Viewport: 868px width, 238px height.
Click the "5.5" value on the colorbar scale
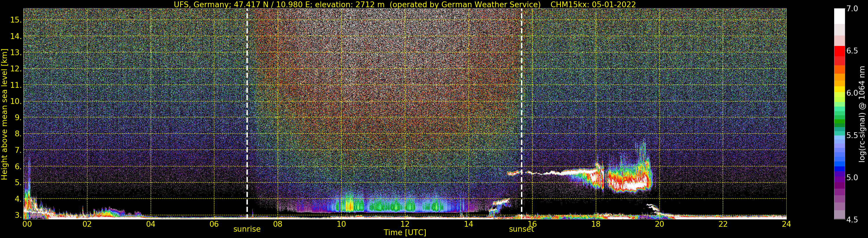(852, 135)
